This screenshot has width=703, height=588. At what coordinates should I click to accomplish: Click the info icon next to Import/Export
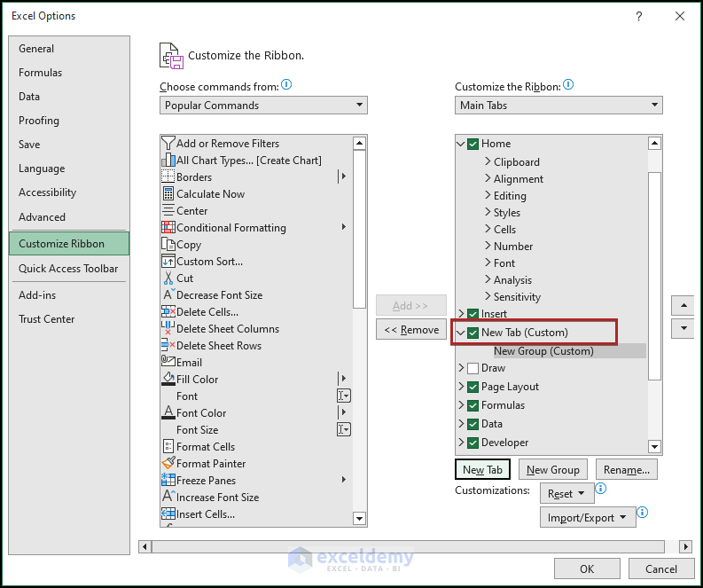(643, 513)
